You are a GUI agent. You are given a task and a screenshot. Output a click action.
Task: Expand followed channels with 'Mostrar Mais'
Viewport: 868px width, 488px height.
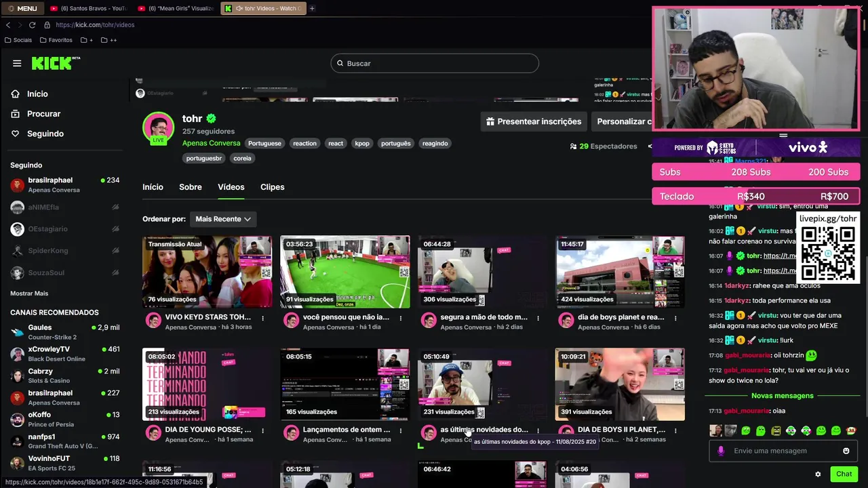(29, 293)
